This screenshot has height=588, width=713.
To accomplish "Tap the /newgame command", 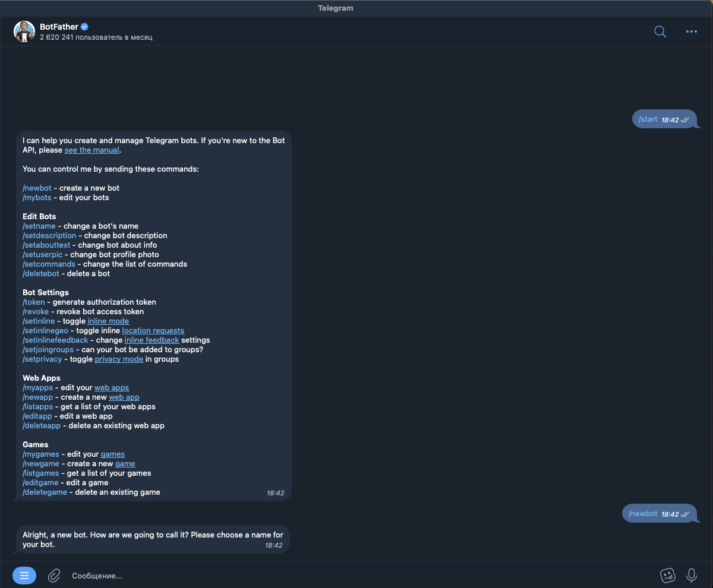I will tap(41, 464).
